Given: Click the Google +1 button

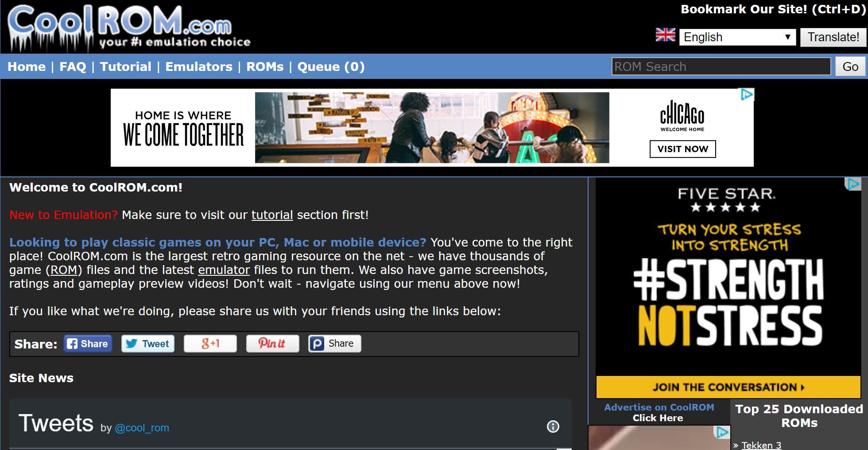Looking at the screenshot, I should (210, 344).
